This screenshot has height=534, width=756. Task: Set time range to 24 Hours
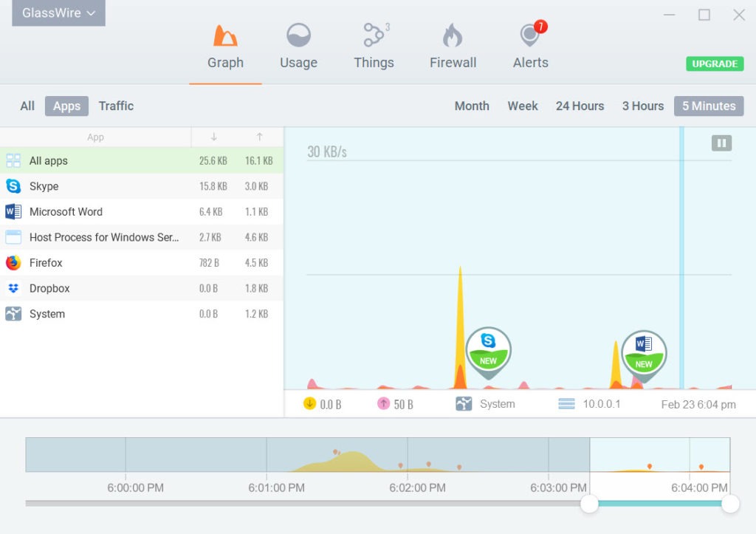point(580,106)
